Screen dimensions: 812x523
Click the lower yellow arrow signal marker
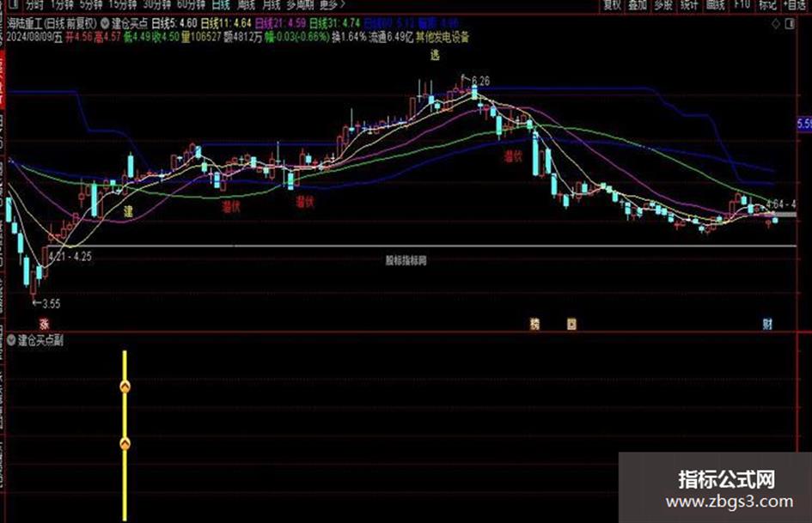click(125, 444)
